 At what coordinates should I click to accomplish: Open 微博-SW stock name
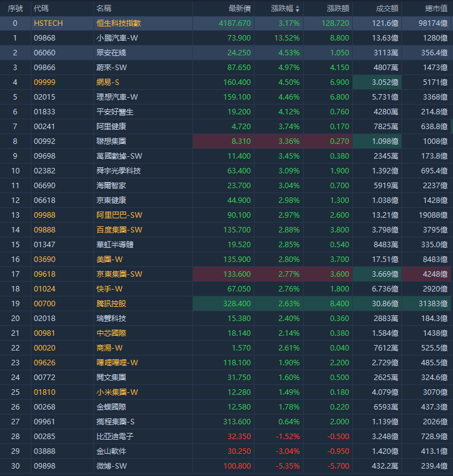pos(111,466)
